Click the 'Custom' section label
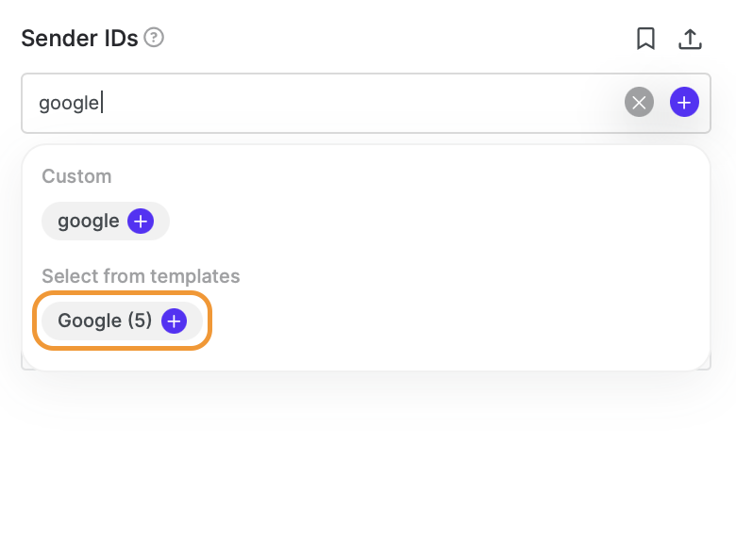736x560 pixels. tap(76, 176)
